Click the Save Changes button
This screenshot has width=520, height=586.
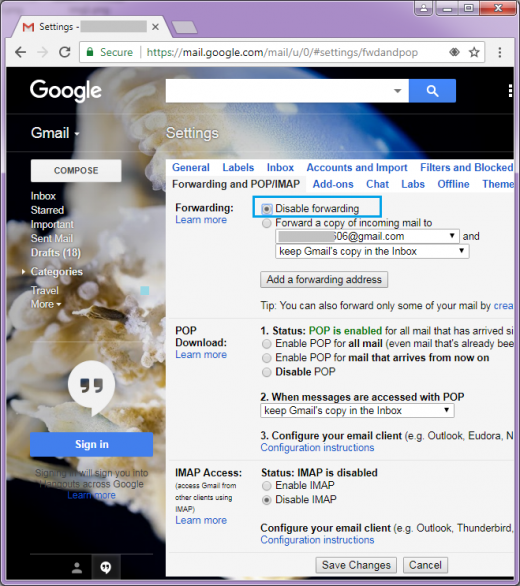356,565
